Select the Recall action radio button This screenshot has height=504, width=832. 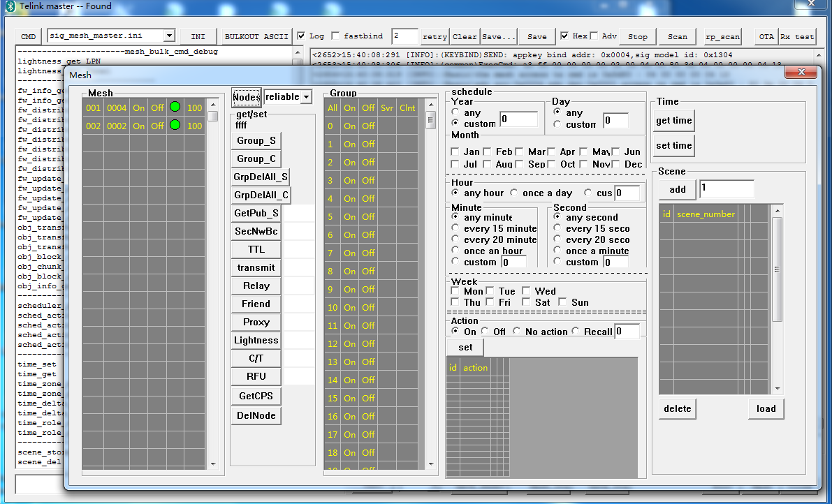click(575, 331)
